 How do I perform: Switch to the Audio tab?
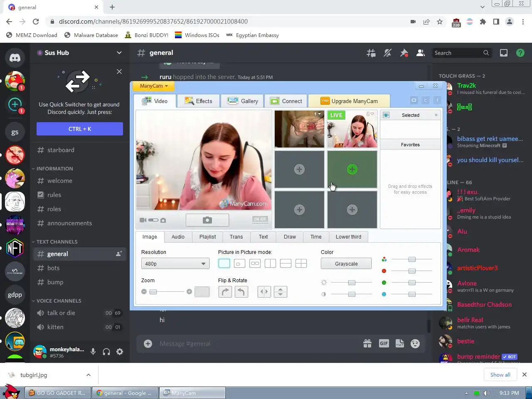178,237
